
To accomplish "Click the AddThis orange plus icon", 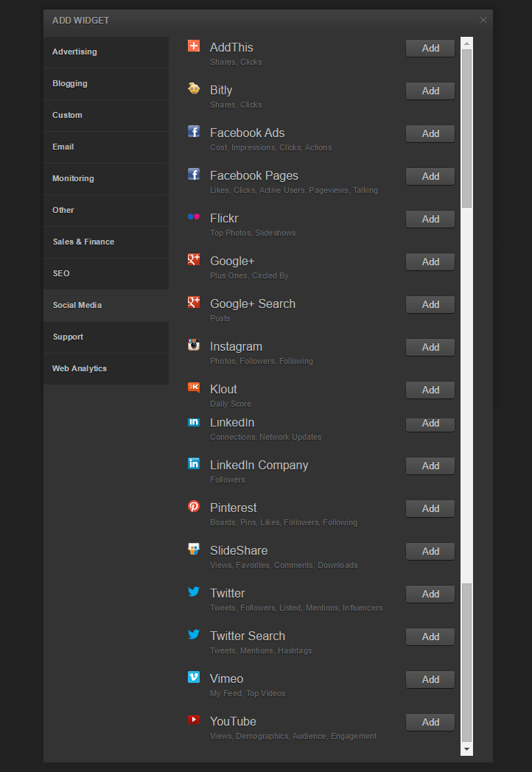I will [194, 46].
